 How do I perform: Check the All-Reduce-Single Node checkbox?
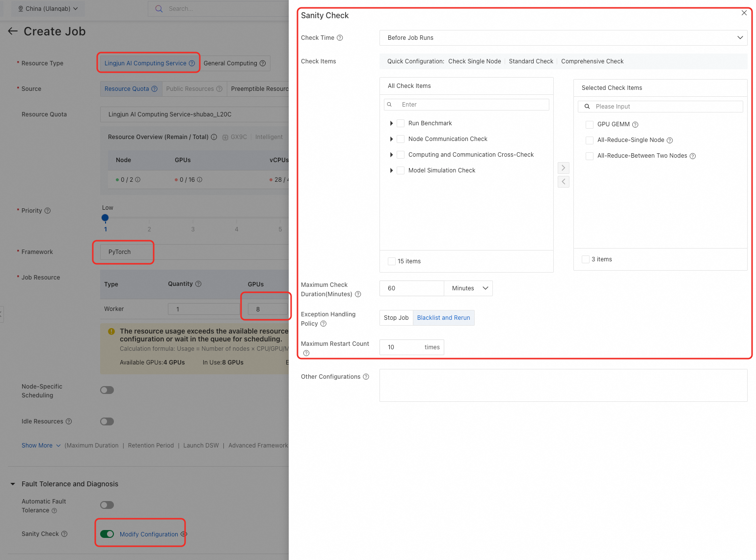tap(590, 140)
